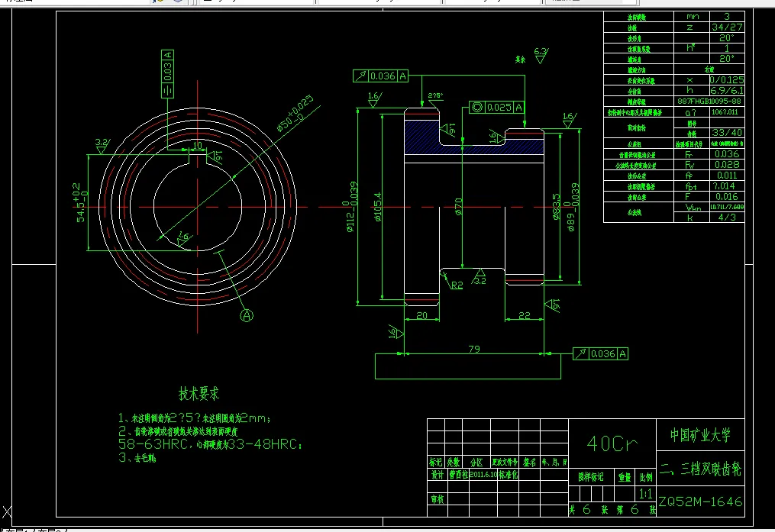Image resolution: width=775 pixels, height=532 pixels.
Task: Click the material text "40Cr" in title block
Action: (612, 443)
